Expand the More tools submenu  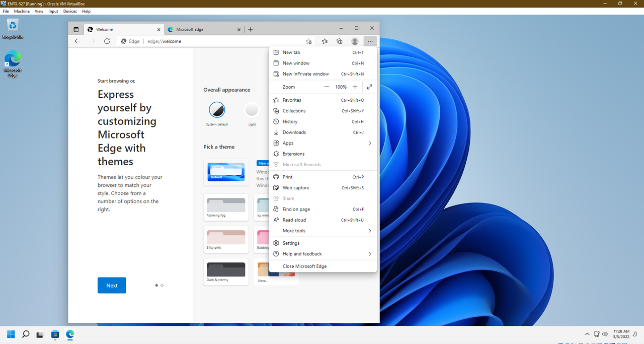(x=323, y=231)
